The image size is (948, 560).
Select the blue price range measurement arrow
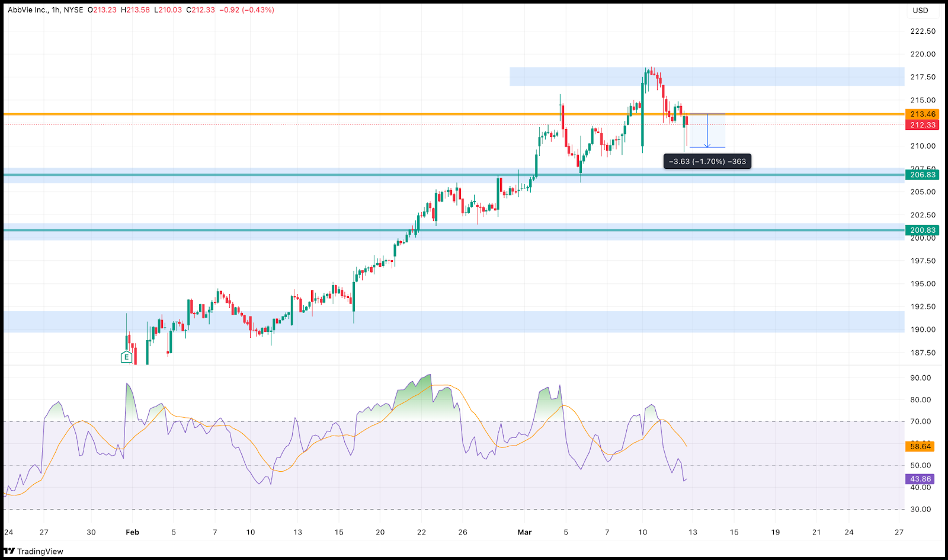pyautogui.click(x=707, y=130)
